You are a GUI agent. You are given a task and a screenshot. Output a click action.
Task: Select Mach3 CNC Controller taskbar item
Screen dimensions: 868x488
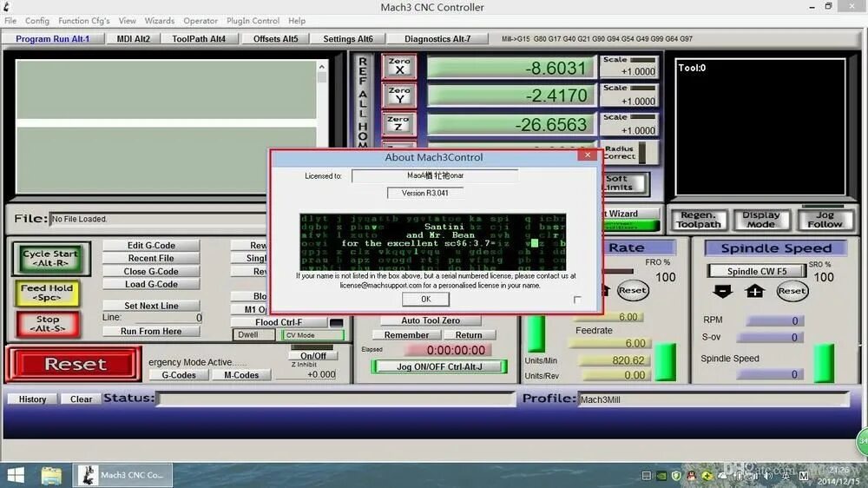[122, 475]
